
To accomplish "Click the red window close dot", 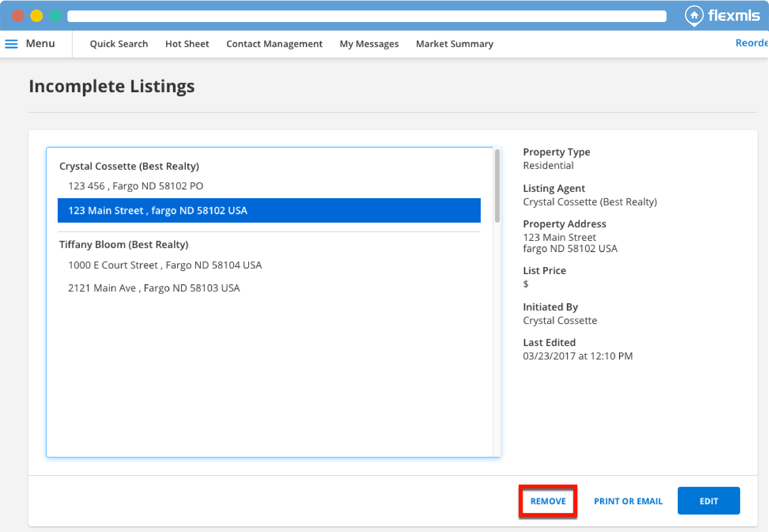I will point(18,16).
